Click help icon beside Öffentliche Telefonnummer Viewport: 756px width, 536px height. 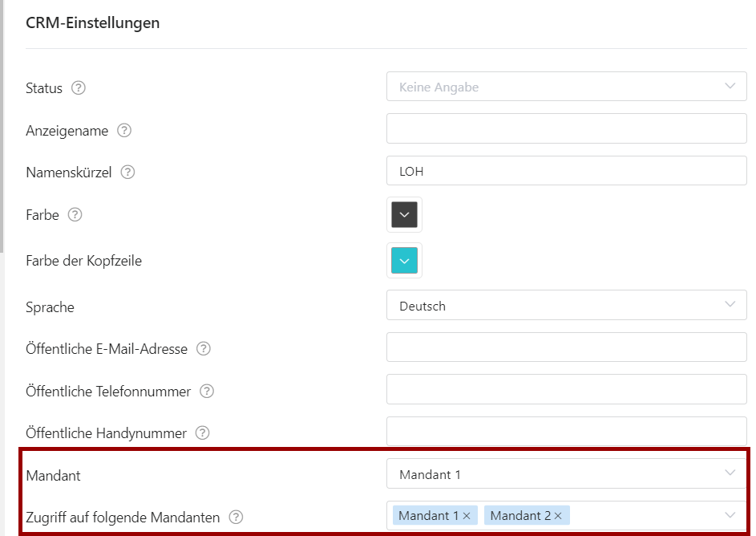[x=207, y=391]
